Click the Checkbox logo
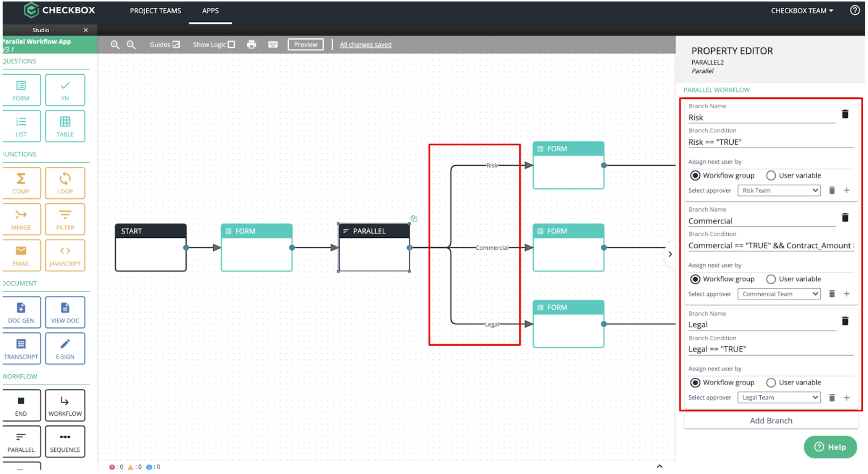Viewport: 868px width, 474px height. (59, 10)
